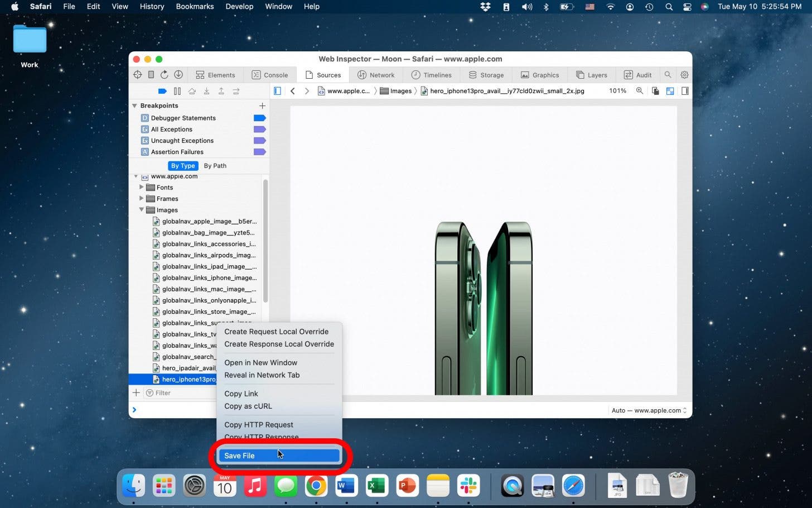Pause script execution in debugger

pos(177,91)
